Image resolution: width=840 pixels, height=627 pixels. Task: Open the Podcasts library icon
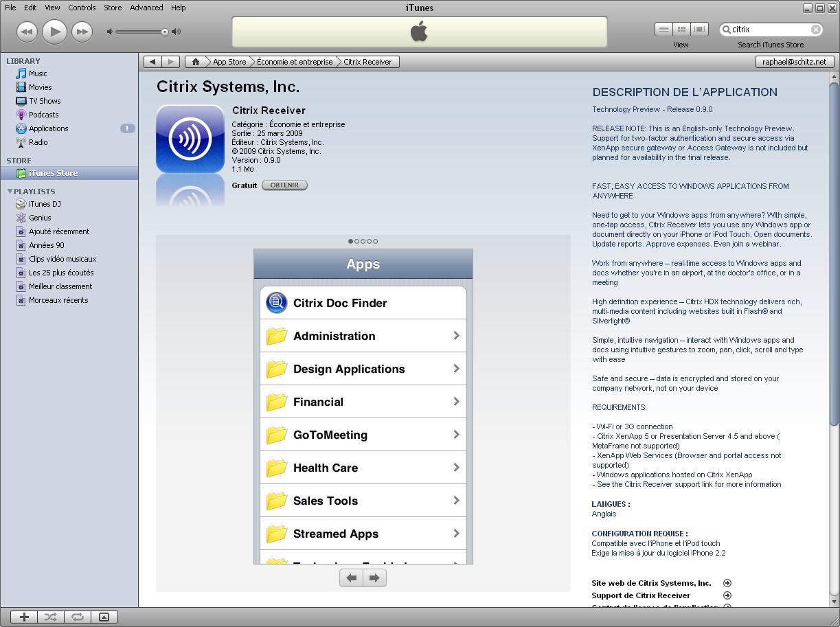tap(21, 115)
